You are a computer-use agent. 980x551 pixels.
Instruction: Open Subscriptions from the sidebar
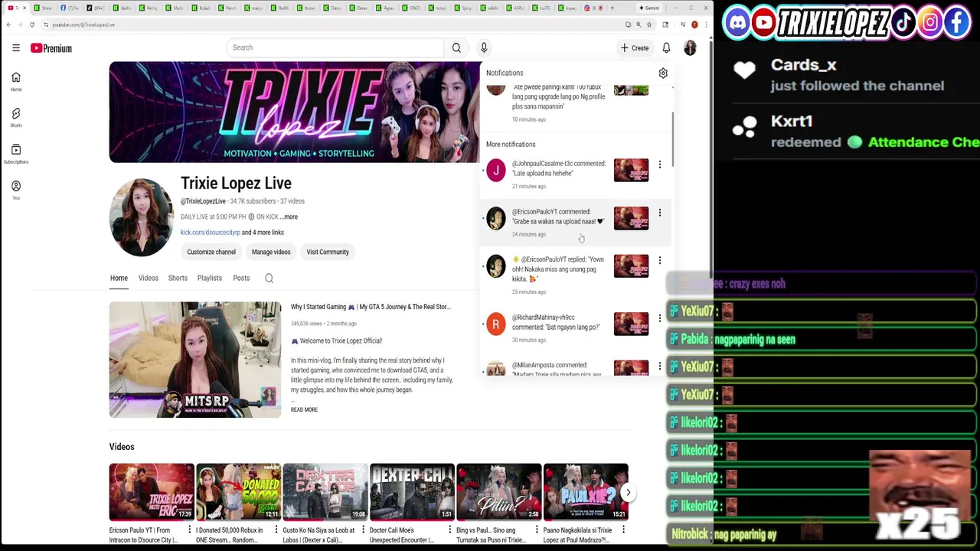tap(16, 154)
